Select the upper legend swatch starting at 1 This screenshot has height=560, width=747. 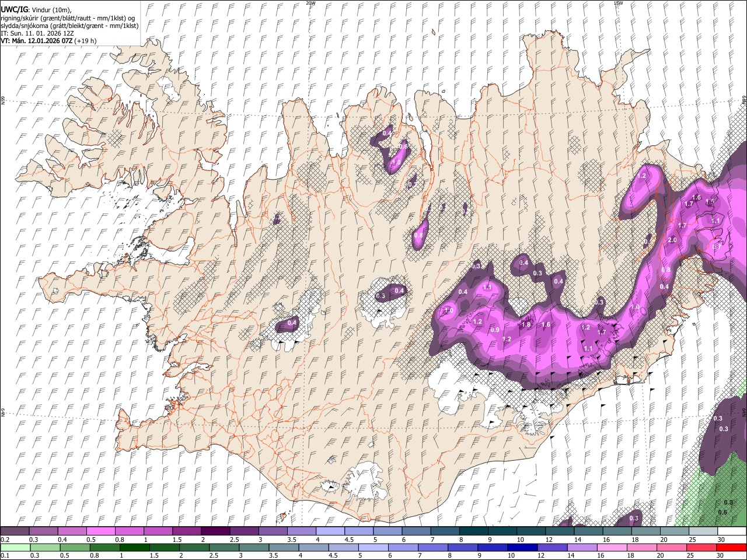point(158,531)
